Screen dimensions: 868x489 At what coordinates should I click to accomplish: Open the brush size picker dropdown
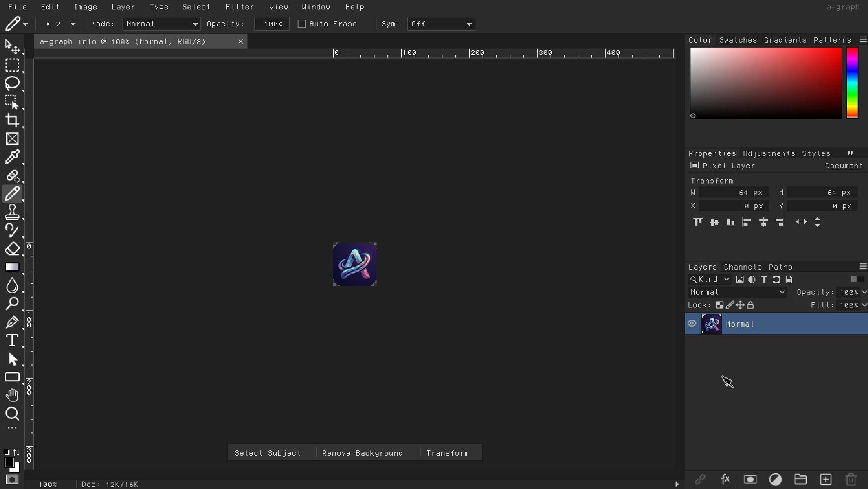(73, 24)
